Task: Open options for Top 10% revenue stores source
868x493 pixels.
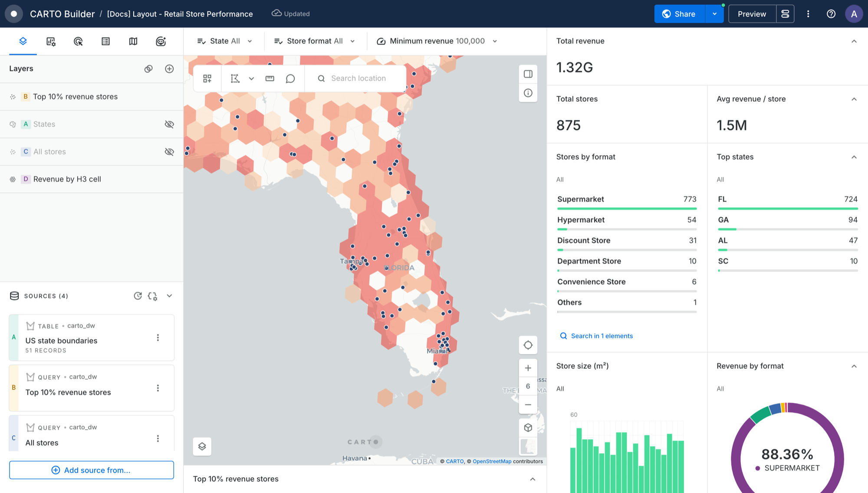Action: click(x=158, y=388)
